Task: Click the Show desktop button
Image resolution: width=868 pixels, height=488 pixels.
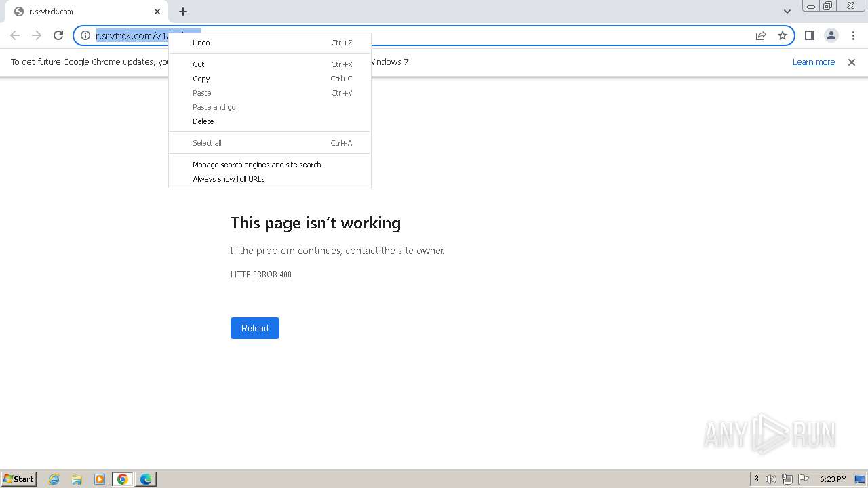Action: (860, 479)
